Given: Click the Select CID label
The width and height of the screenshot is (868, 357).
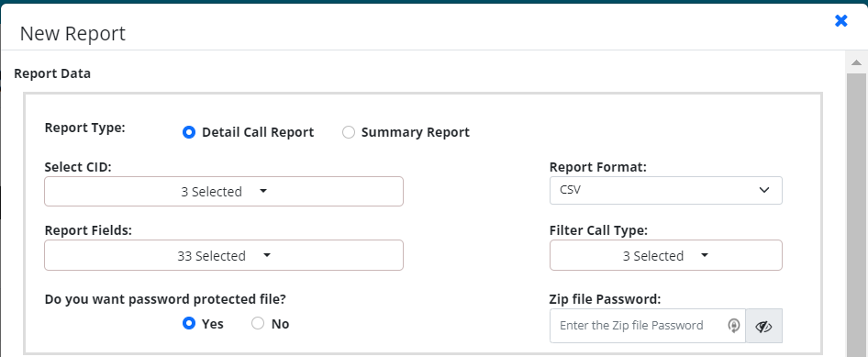Looking at the screenshot, I should pos(78,167).
